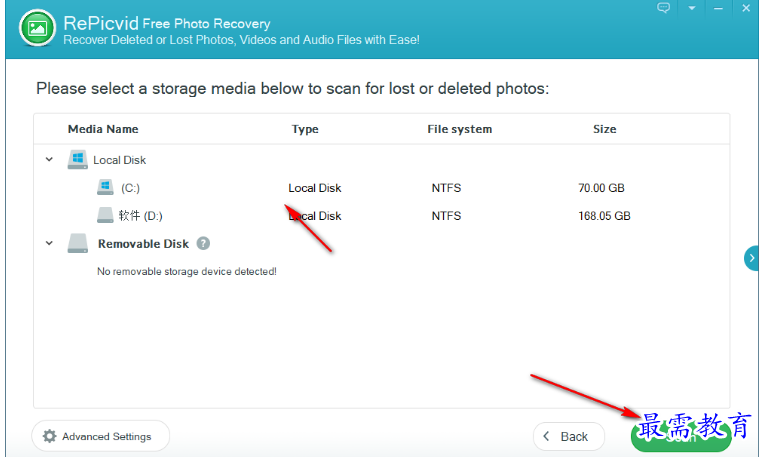Click the Media Name column header

103,129
